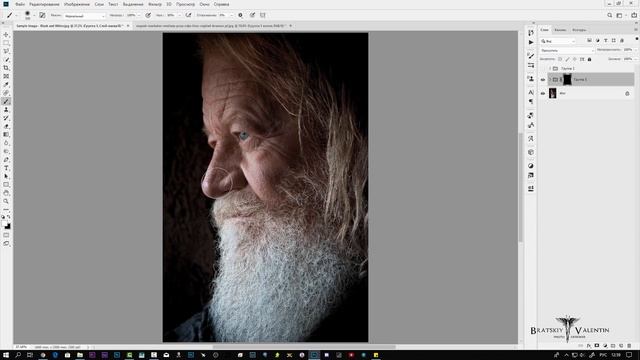Click the delete layer trash icon

[x=629, y=346]
